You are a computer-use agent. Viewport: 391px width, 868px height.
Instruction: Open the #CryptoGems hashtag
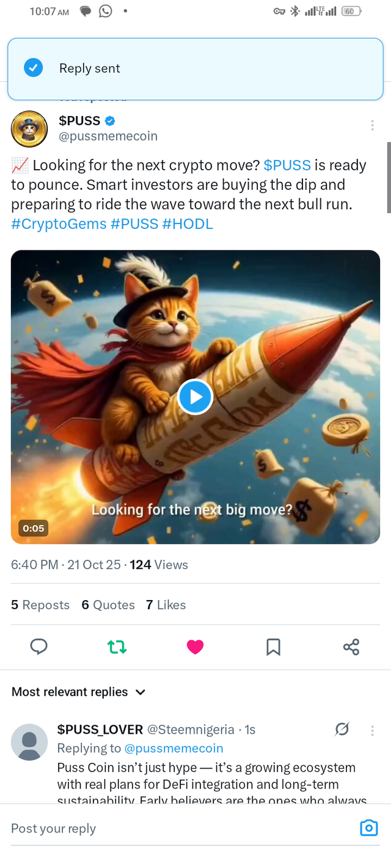point(58,223)
